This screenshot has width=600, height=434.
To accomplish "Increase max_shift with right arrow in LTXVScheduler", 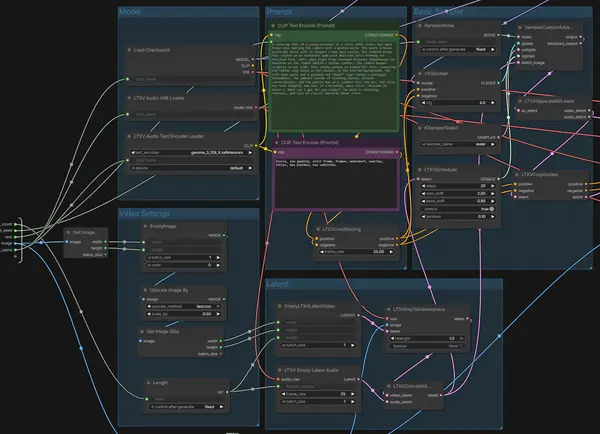I will [492, 194].
